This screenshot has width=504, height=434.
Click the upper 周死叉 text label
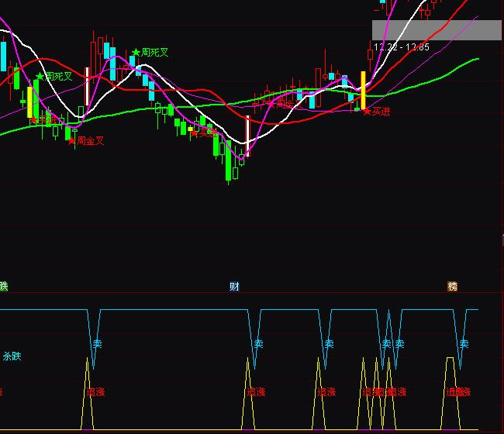pyautogui.click(x=154, y=53)
